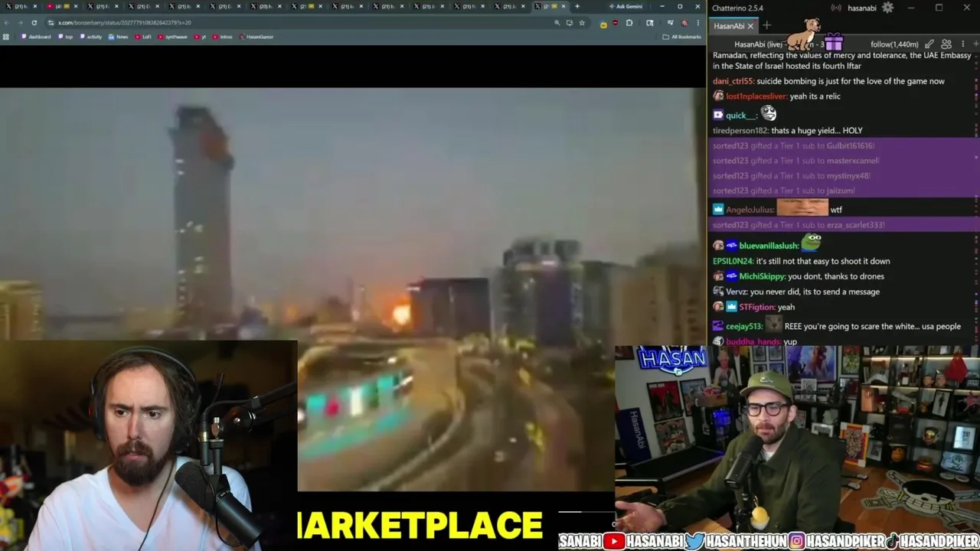Image resolution: width=980 pixels, height=551 pixels.
Task: Click the emote in quick__'s message
Action: pos(768,114)
